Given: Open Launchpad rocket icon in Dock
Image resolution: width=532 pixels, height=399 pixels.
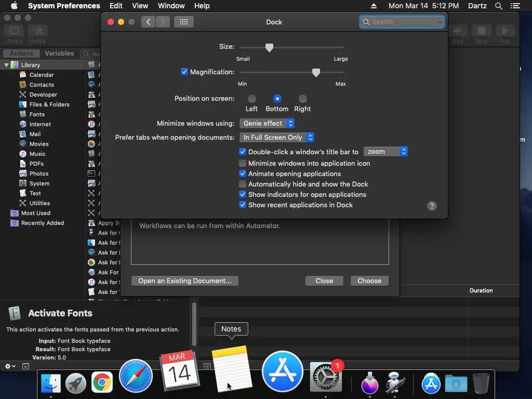Looking at the screenshot, I should point(76,383).
